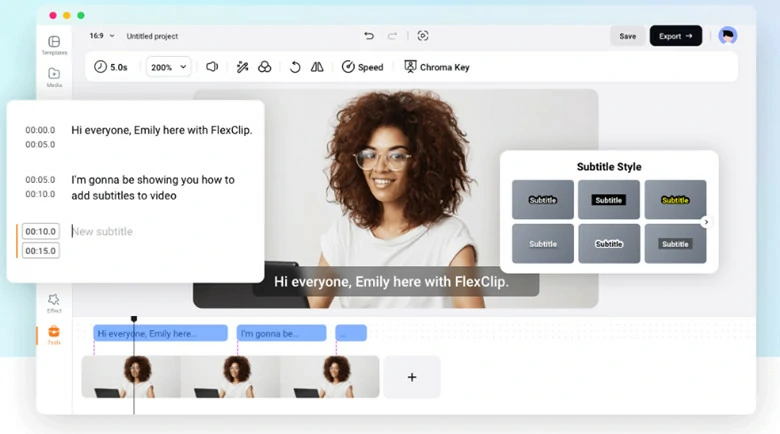
Task: Select the second video thumbnail in timeline
Action: [x=230, y=377]
